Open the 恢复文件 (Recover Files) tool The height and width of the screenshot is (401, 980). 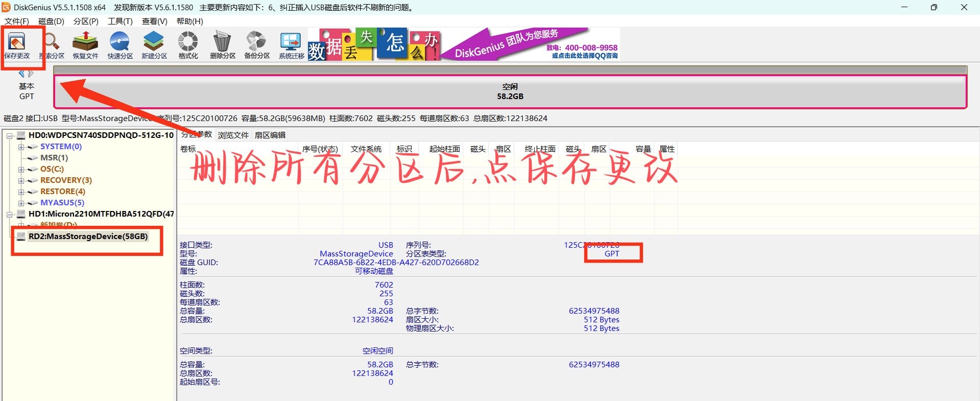pyautogui.click(x=85, y=45)
